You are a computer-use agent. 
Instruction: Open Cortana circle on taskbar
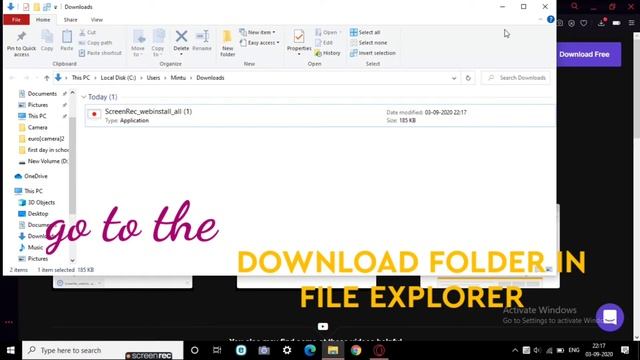[x=195, y=350]
